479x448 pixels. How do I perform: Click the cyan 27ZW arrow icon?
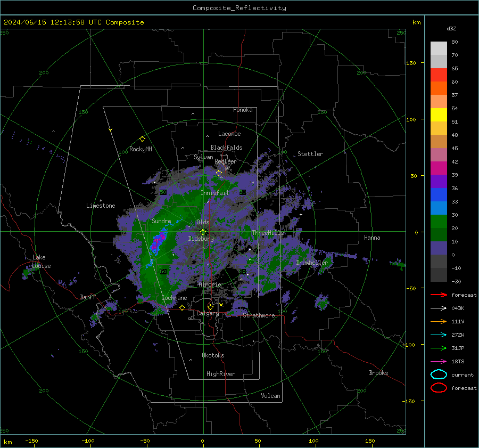(x=439, y=335)
